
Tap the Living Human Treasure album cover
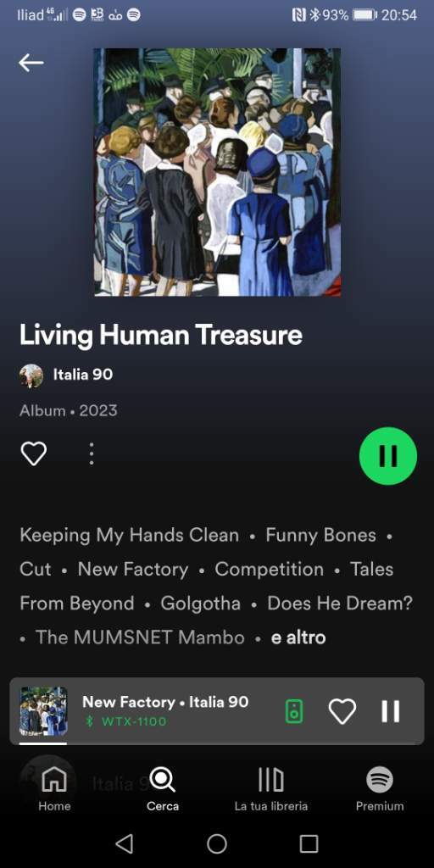click(x=217, y=172)
